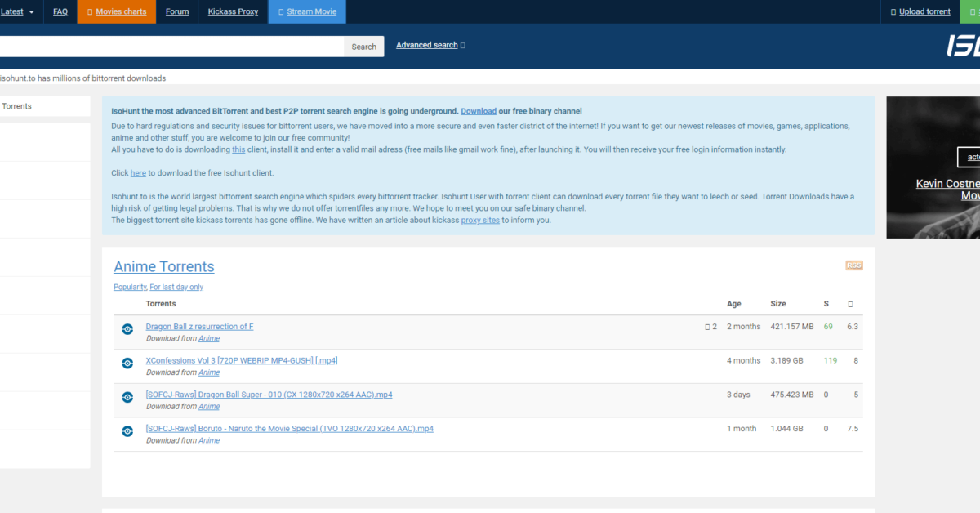The image size is (980, 513).
Task: Click the Stream Movie icon
Action: 281,11
